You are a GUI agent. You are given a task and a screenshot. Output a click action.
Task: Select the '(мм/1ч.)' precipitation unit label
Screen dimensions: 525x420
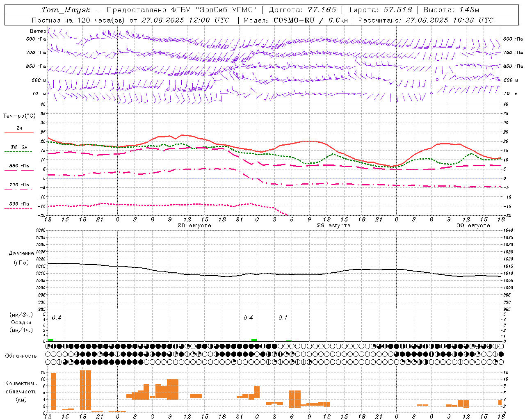click(x=21, y=330)
